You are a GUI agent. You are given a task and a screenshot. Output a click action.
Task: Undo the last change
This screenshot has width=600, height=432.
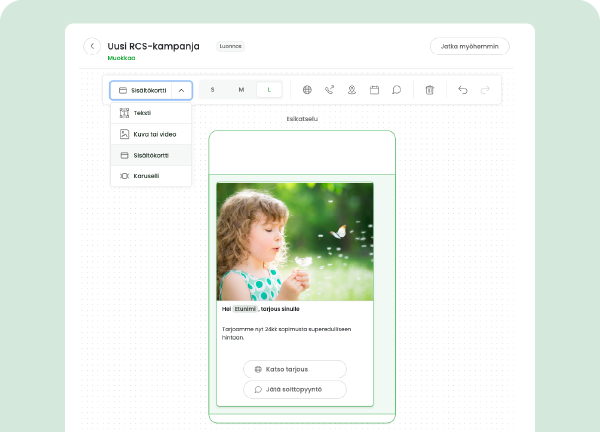point(463,90)
